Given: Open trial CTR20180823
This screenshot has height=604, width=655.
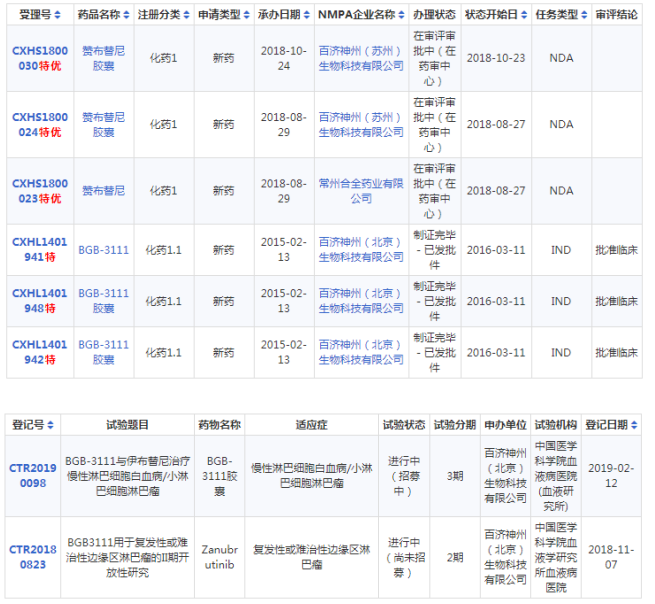Looking at the screenshot, I should tap(33, 557).
